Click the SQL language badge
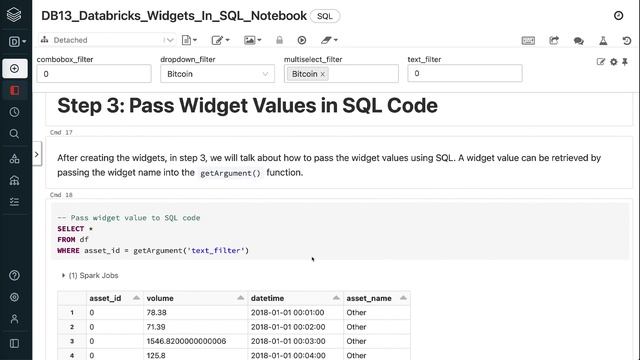Image resolution: width=640 pixels, height=360 pixels. [325, 16]
